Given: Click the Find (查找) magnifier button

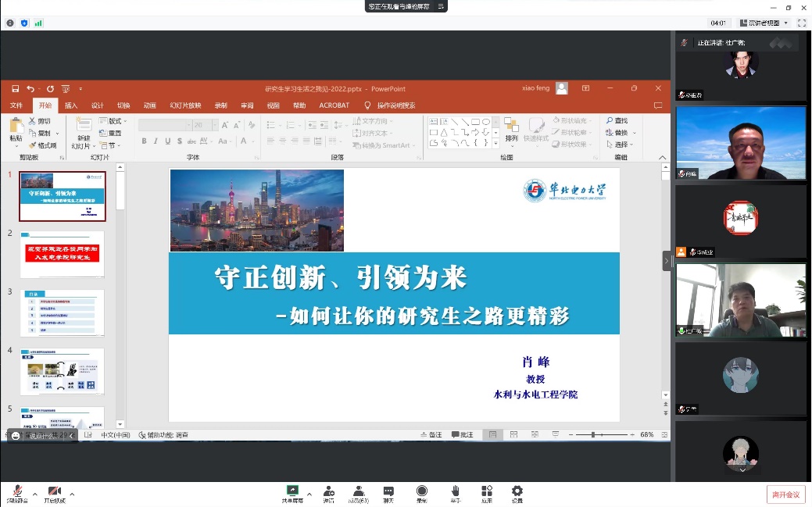Looking at the screenshot, I should [x=617, y=121].
